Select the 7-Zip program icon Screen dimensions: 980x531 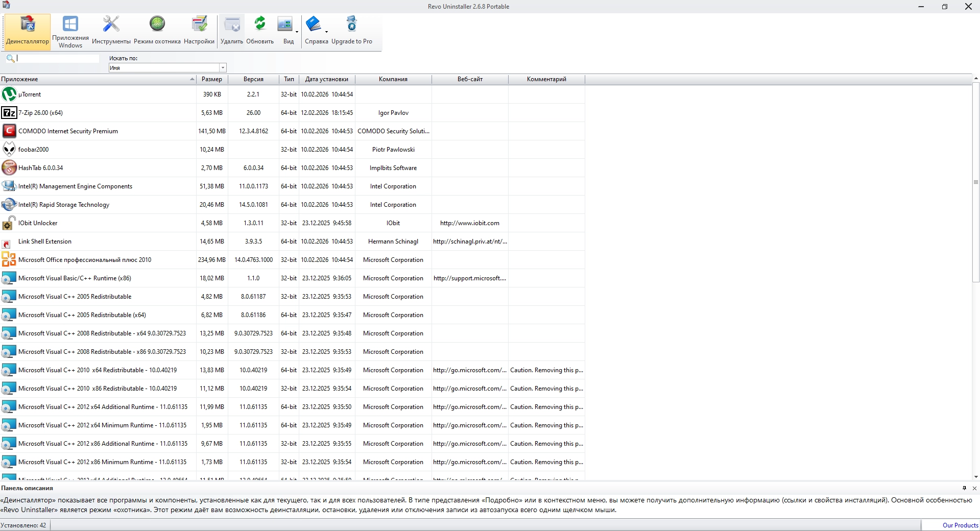9,113
